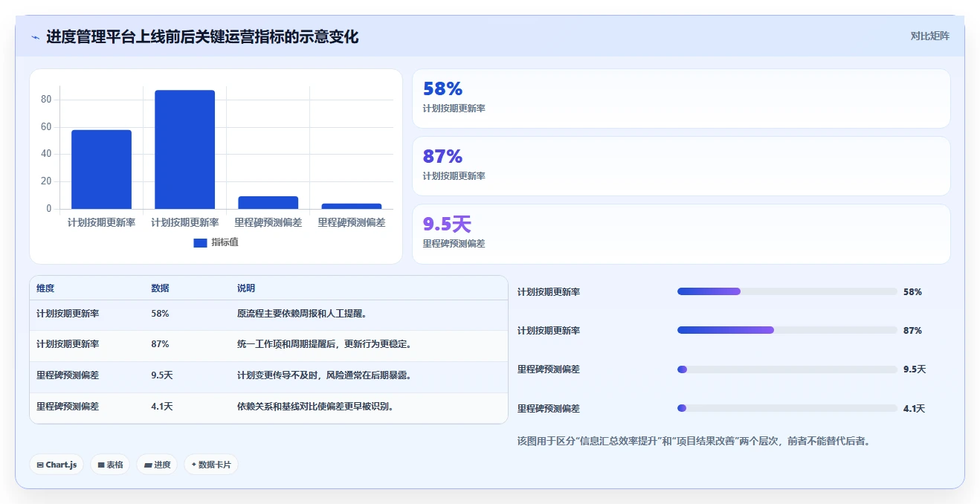Click 里程碑预测偏差 in the table row with 4.1天
Image resolution: width=980 pixels, height=504 pixels.
[x=68, y=407]
